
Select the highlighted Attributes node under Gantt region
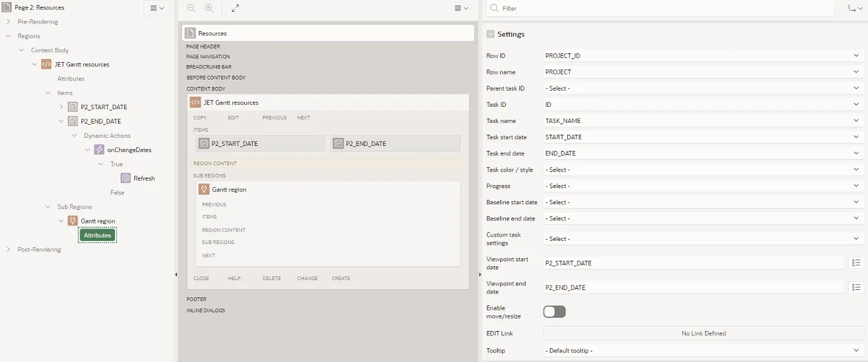[98, 235]
